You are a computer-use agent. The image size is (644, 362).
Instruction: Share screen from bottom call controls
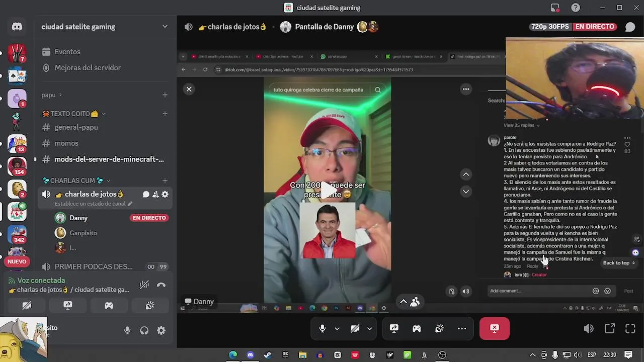tap(394, 328)
